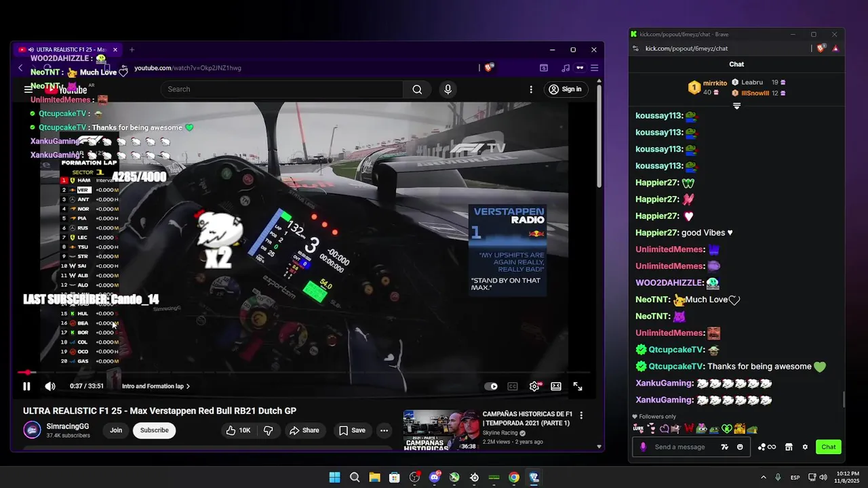Open Kick chat settings gear
868x488 pixels.
[805, 447]
